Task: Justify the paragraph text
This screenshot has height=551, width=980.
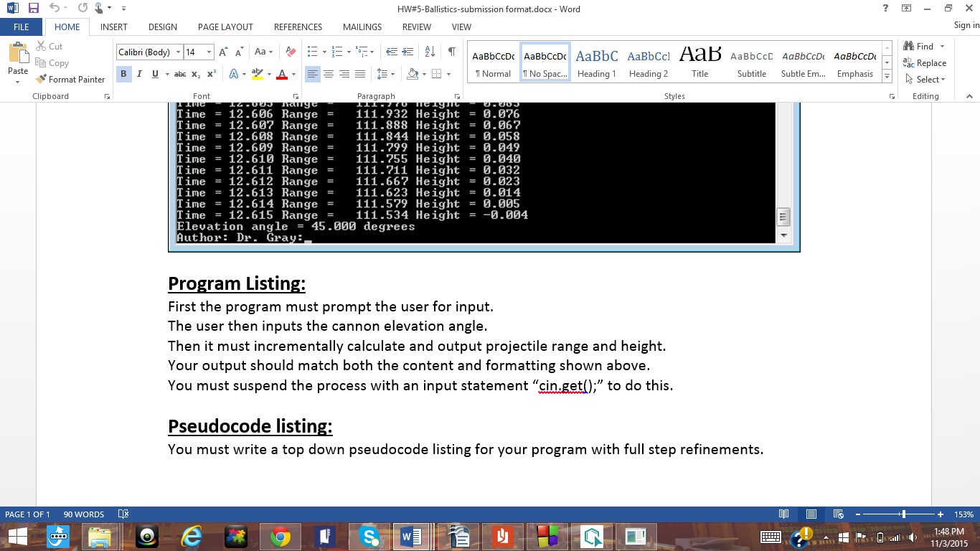Action: point(360,74)
